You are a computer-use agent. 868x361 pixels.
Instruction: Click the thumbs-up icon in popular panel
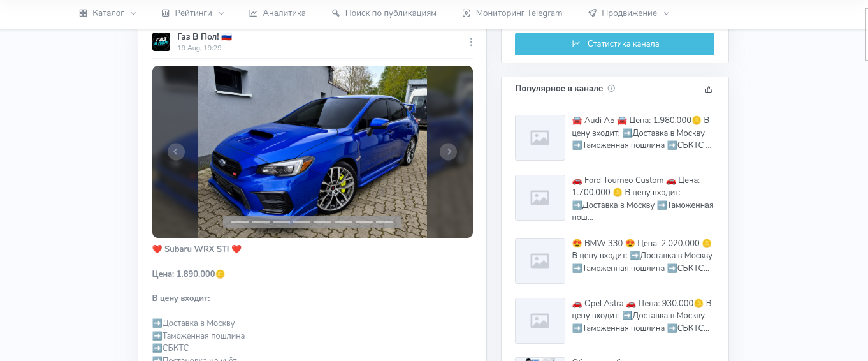[x=709, y=89]
